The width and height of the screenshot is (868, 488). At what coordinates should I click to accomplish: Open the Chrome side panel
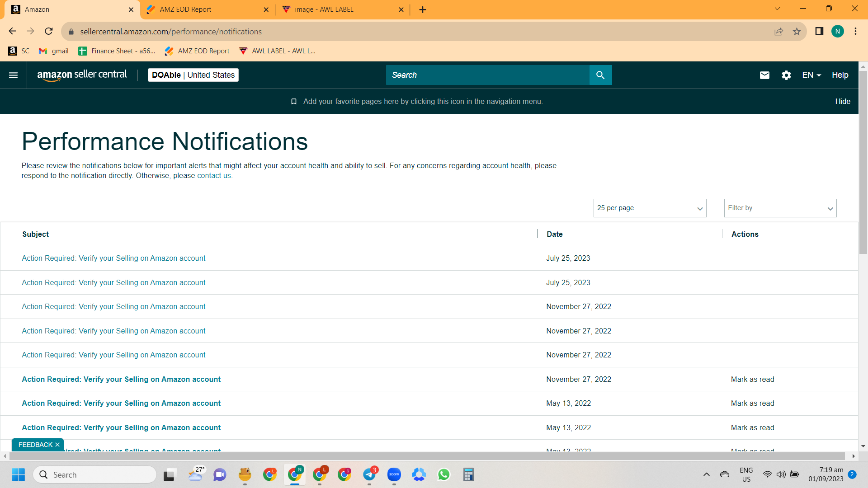(819, 31)
